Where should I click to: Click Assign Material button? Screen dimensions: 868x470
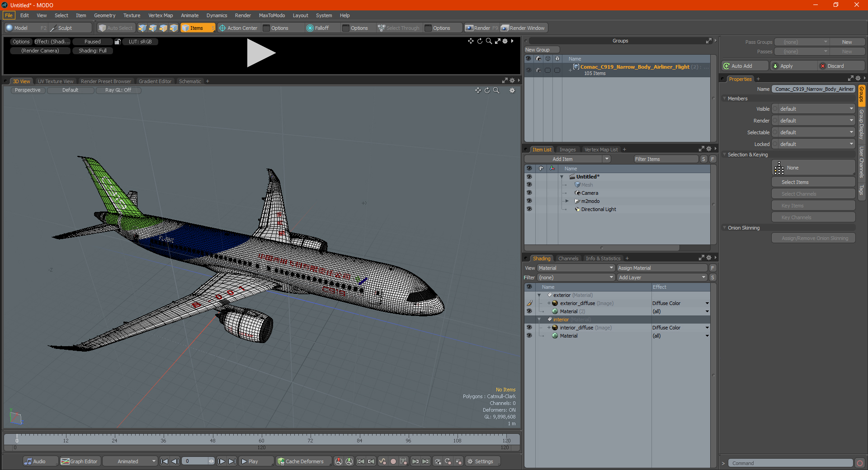pos(663,268)
